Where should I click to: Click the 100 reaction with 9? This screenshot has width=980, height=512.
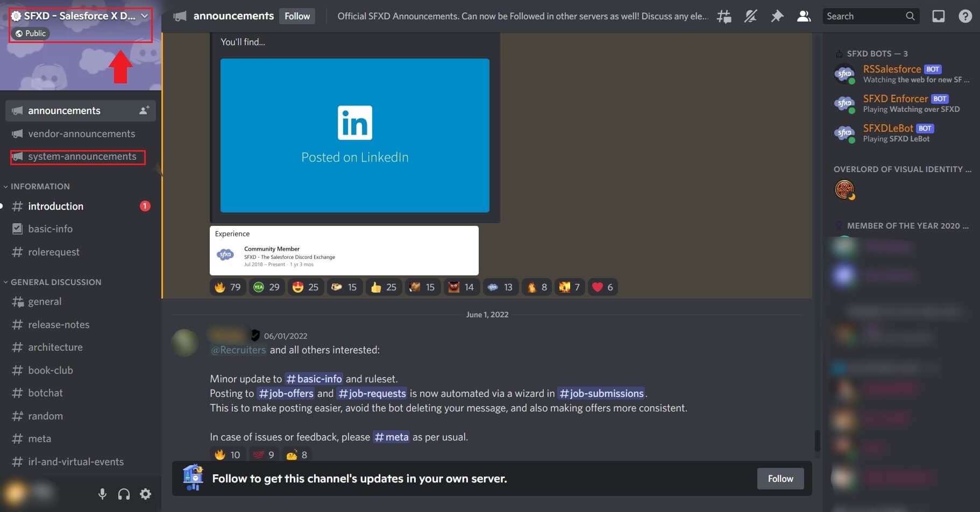264,454
